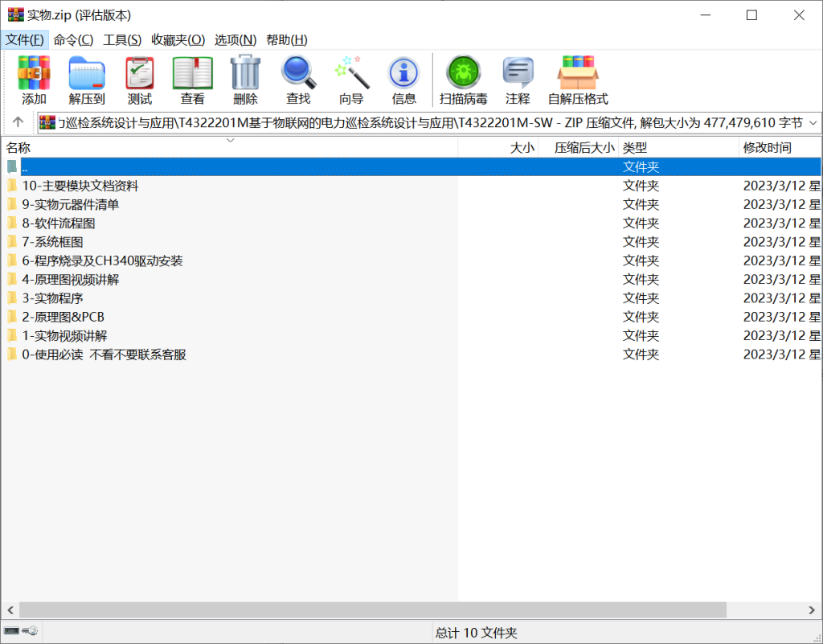Open the 测试 (Test) archive tool
This screenshot has width=823, height=644.
click(x=139, y=78)
